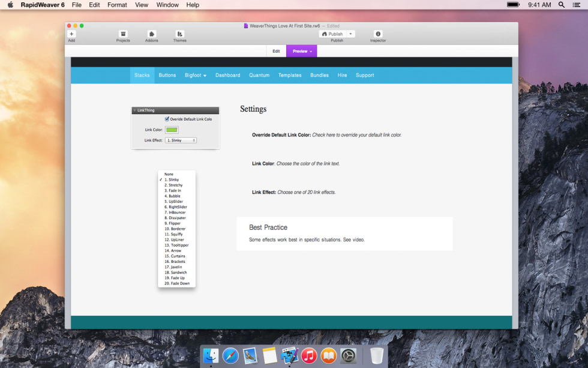Open the Inspector info icon
588x368 pixels.
coord(378,34)
